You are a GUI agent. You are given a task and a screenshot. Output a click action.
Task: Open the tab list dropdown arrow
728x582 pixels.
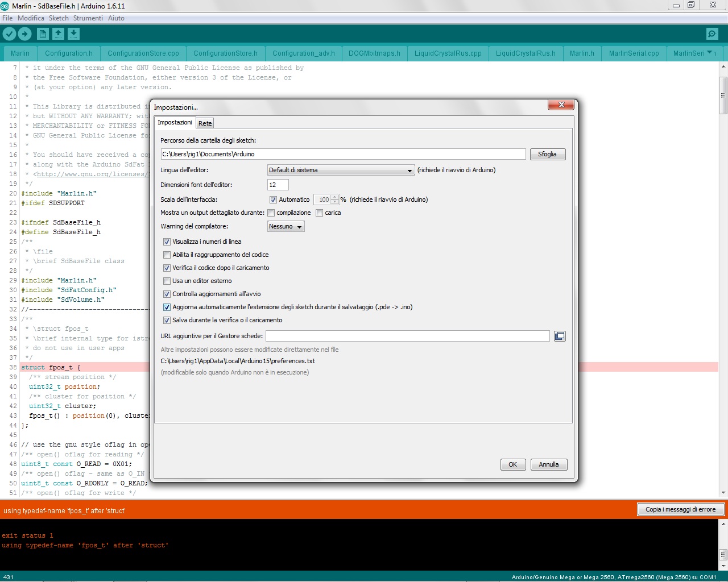coord(709,53)
